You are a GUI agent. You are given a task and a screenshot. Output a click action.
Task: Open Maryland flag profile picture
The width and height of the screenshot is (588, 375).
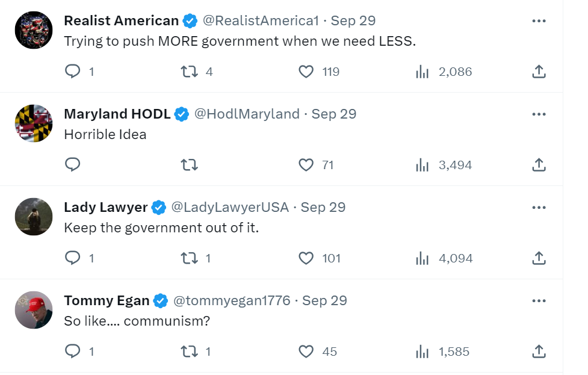(34, 123)
